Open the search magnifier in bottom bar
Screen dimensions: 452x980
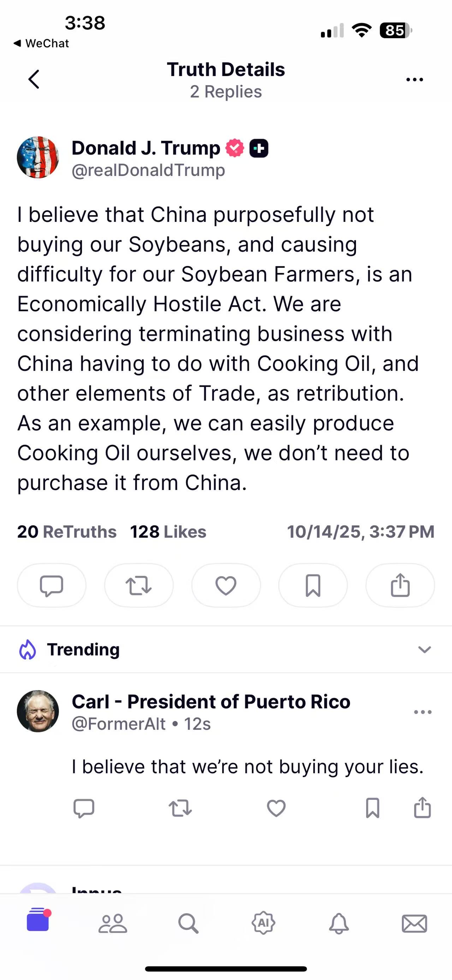click(188, 923)
